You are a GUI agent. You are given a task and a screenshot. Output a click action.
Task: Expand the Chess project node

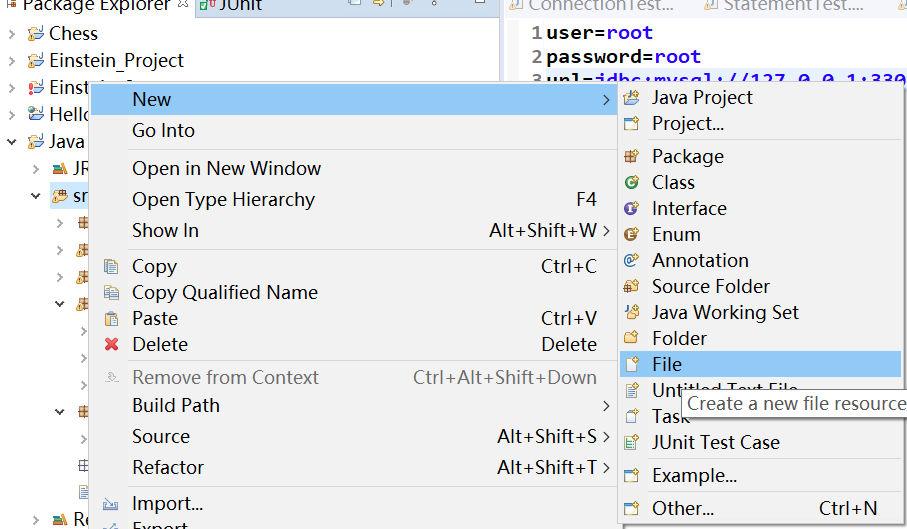point(12,34)
